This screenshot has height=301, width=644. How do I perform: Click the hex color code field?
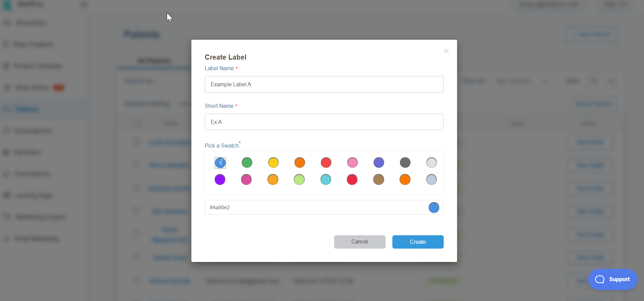tap(315, 208)
